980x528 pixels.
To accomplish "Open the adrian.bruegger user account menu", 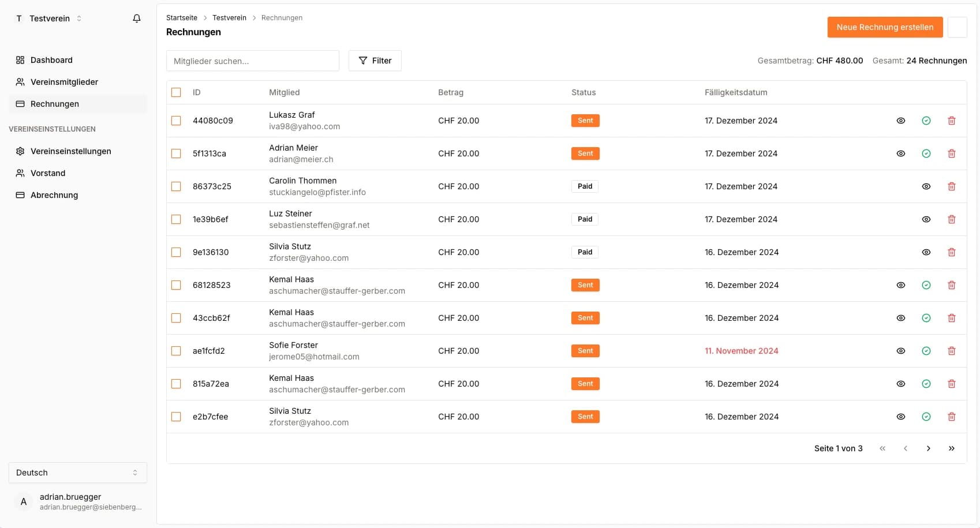I will pyautogui.click(x=78, y=501).
